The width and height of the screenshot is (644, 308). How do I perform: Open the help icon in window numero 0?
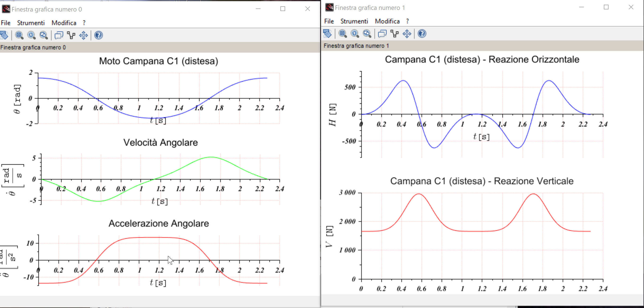(98, 35)
